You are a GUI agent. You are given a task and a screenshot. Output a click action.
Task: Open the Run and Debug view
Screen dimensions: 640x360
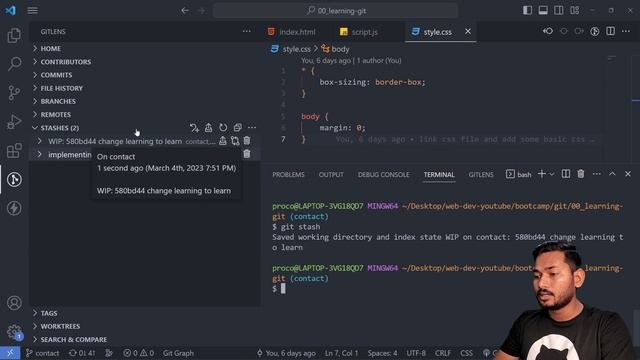(x=14, y=122)
